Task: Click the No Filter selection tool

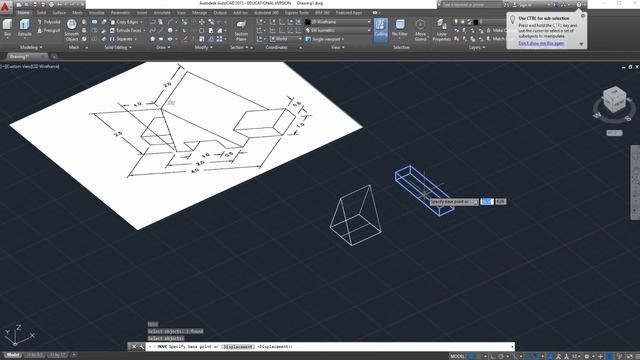Action: click(400, 28)
